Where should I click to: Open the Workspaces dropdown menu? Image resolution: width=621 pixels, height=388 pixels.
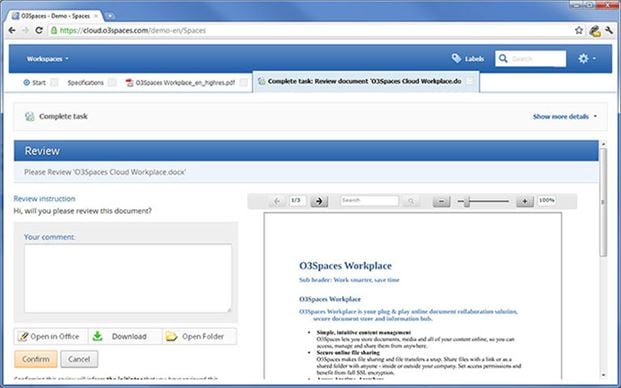coord(47,59)
